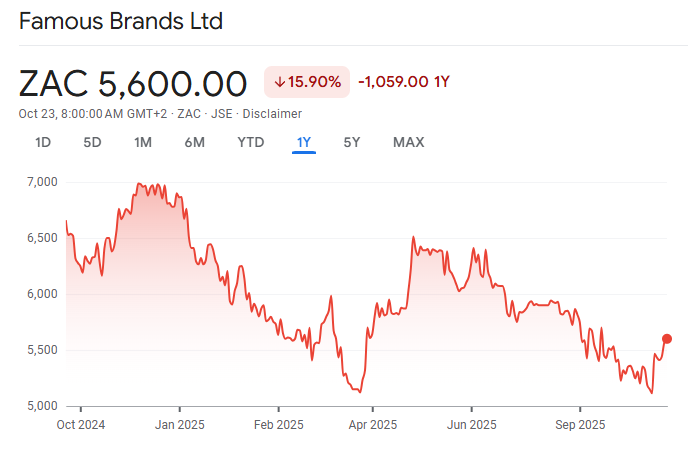This screenshot has width=688, height=450.
Task: Show the 1M chart range
Action: click(143, 142)
